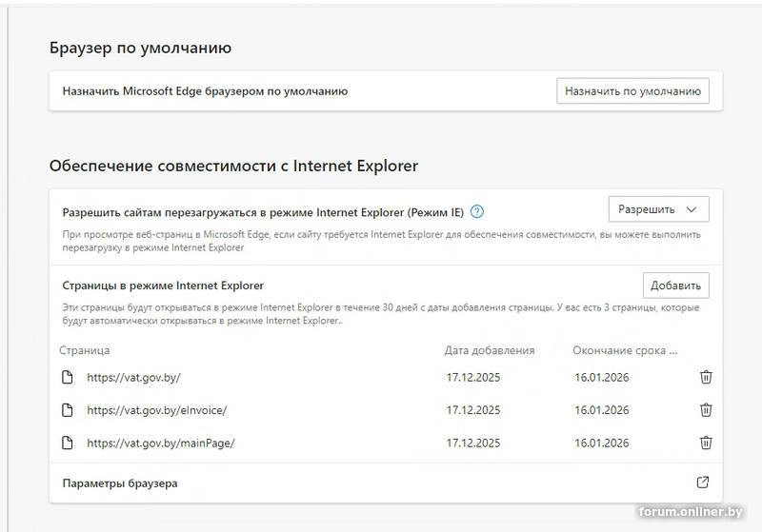The height and width of the screenshot is (532, 762).
Task: Click the file icon next to vat.gov.by/eInvoice/
Action: click(x=67, y=410)
